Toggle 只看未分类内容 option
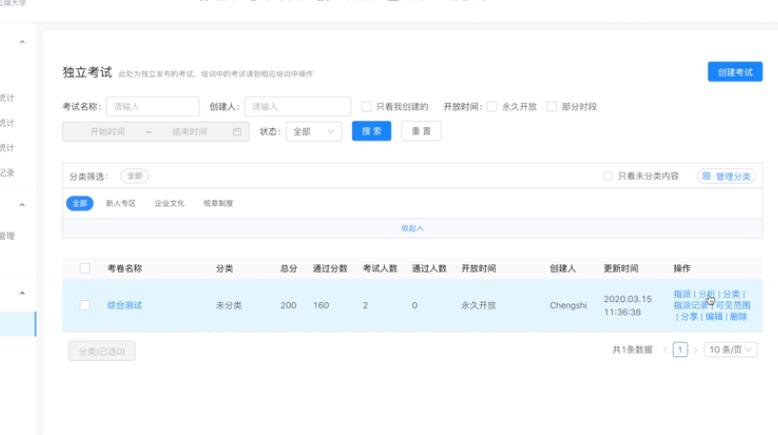The image size is (778, 435). 608,176
